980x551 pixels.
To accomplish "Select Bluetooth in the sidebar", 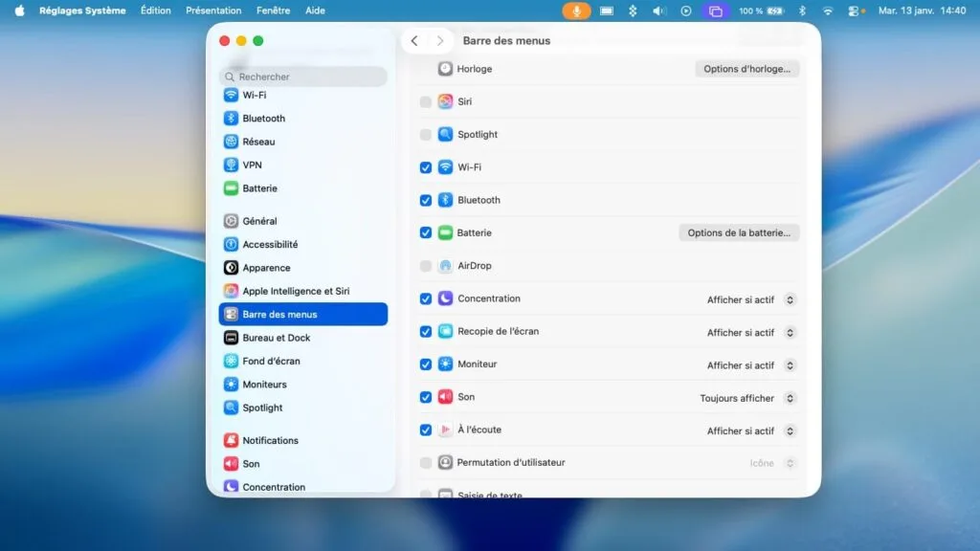I will [x=259, y=118].
